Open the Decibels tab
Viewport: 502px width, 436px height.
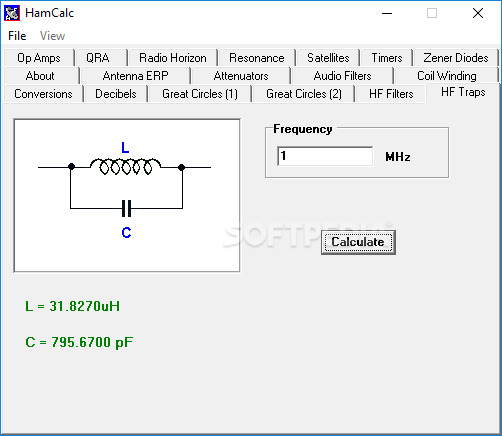[x=116, y=94]
